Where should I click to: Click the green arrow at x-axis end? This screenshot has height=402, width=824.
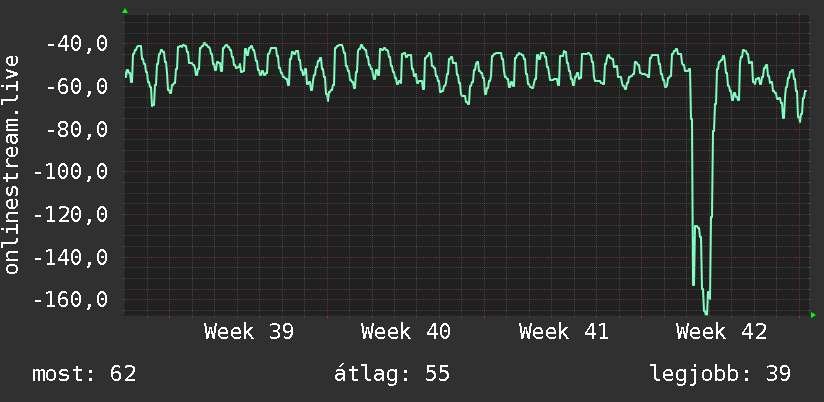(813, 315)
